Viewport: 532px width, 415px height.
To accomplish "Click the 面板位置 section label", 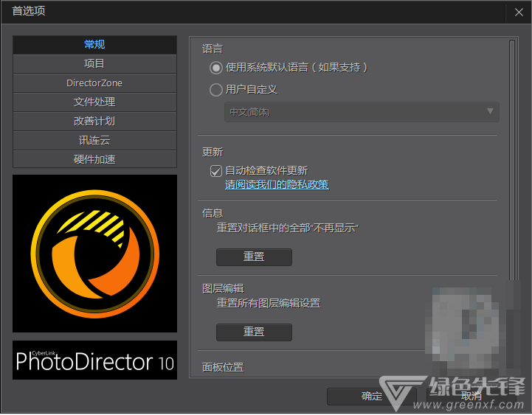I will click(223, 367).
